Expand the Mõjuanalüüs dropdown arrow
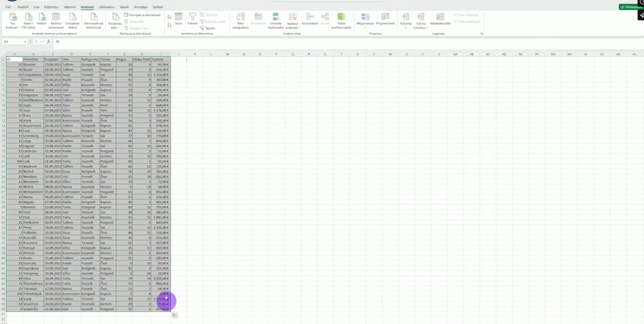Viewport: 644px width, 324px height. [x=365, y=28]
